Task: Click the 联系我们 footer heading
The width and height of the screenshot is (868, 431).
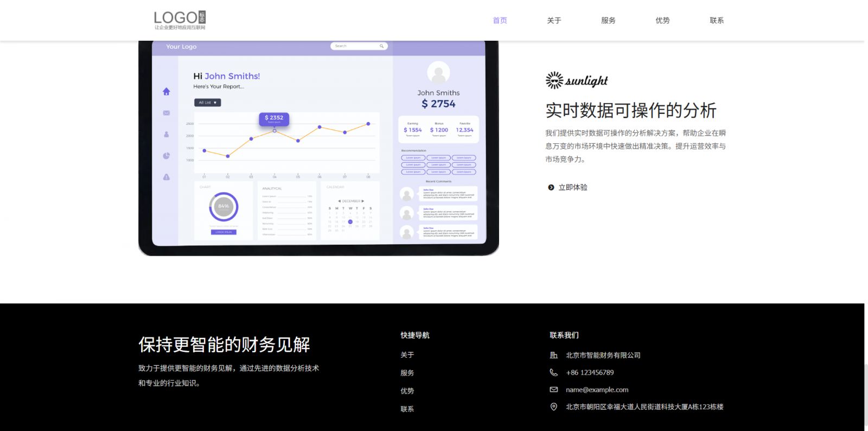Action: (x=564, y=335)
